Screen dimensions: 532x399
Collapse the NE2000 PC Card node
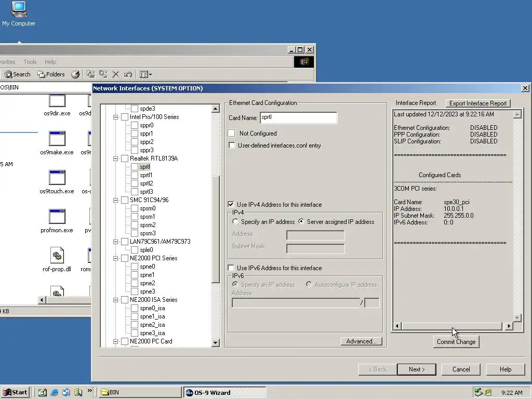(x=116, y=341)
